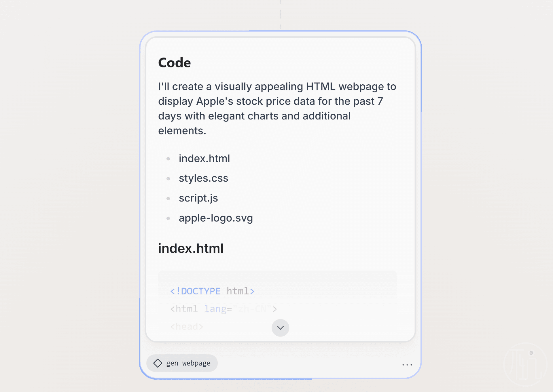Select the <!DOCTYPE html> code line

(212, 291)
